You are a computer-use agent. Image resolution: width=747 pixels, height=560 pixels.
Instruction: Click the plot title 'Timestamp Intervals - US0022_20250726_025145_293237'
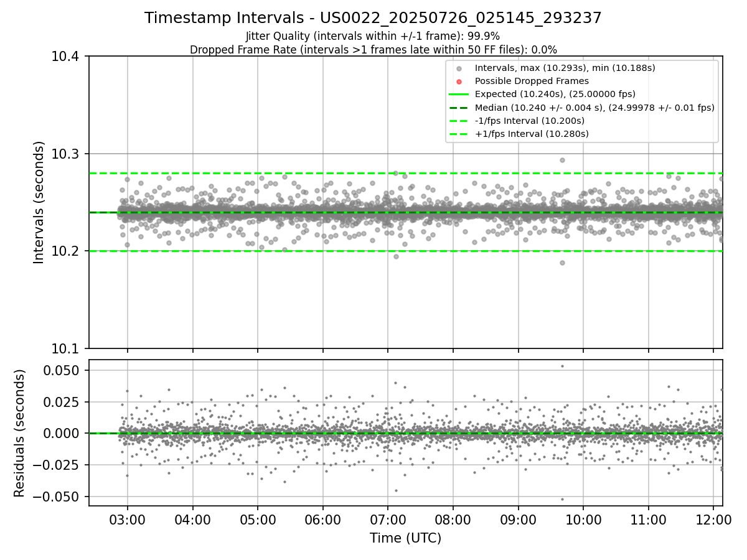[373, 18]
